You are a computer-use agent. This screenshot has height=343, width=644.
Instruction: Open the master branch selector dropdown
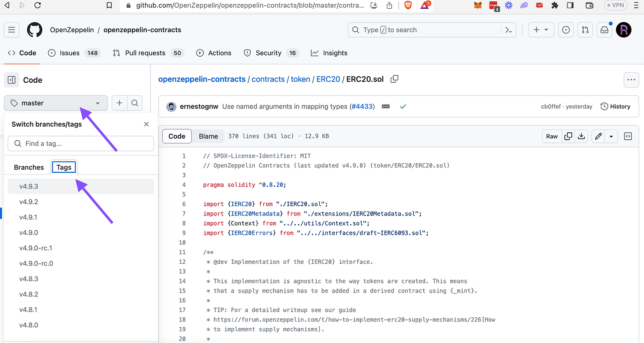56,103
